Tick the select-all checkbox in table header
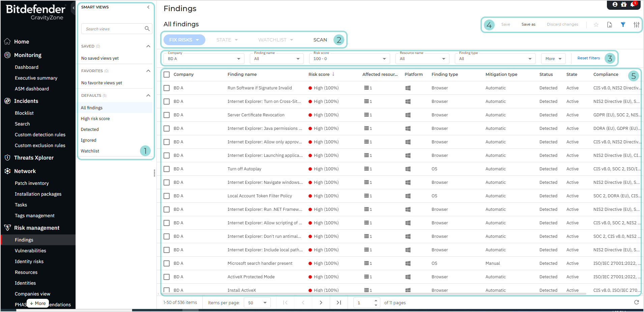 coord(167,75)
